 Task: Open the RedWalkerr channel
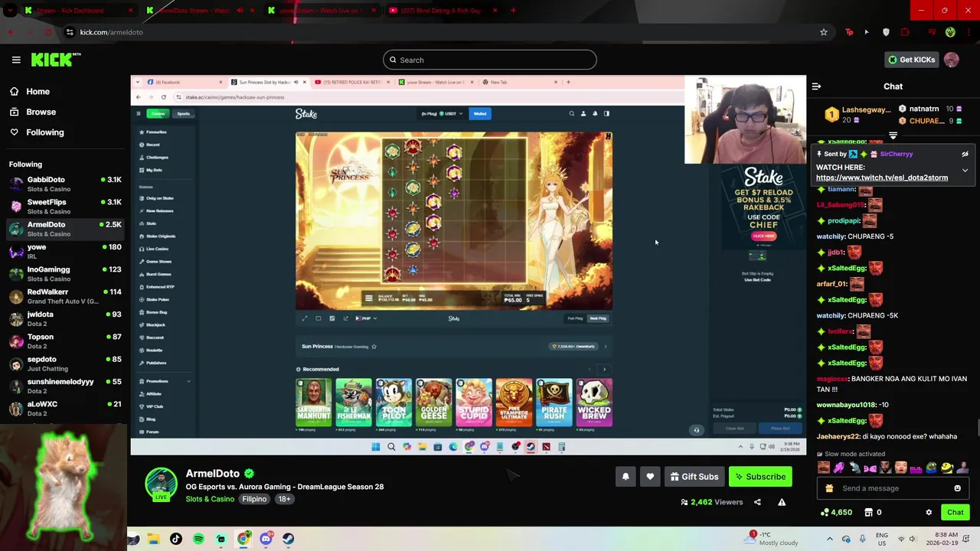coord(65,296)
